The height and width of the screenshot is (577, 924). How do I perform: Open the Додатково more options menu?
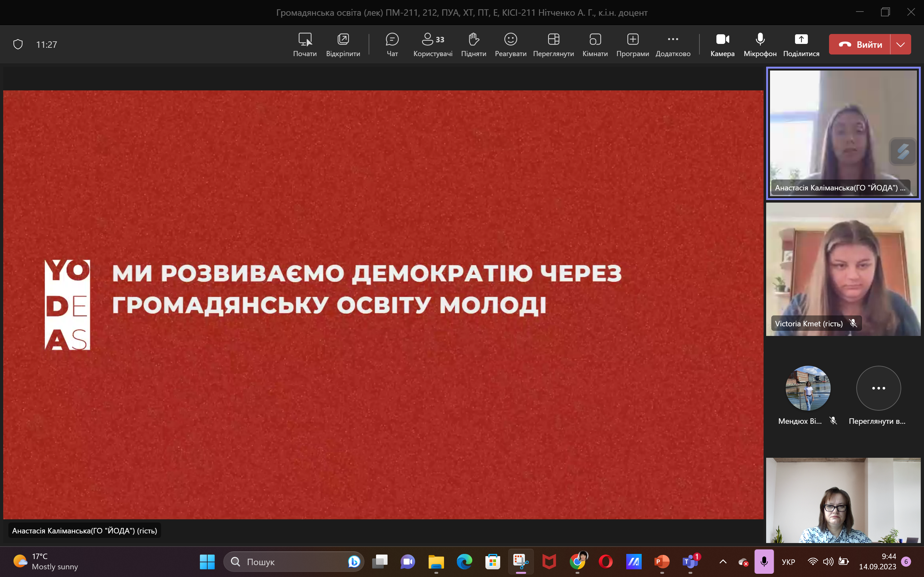[673, 44]
